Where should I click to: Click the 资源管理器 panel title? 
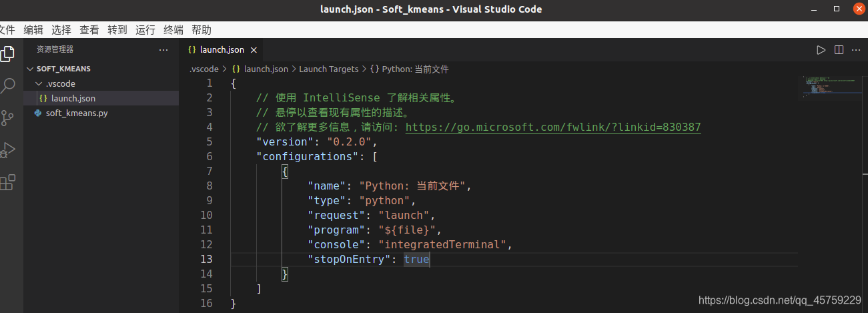[55, 49]
